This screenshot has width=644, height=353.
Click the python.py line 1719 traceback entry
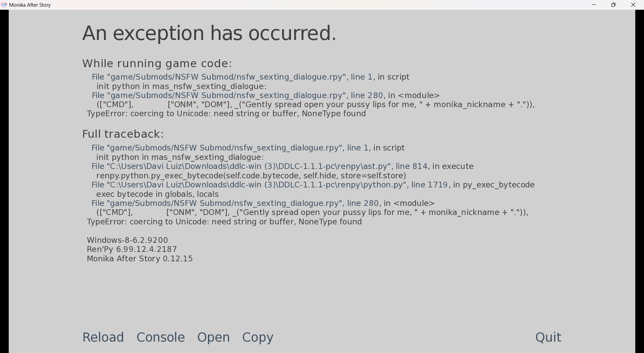point(313,185)
